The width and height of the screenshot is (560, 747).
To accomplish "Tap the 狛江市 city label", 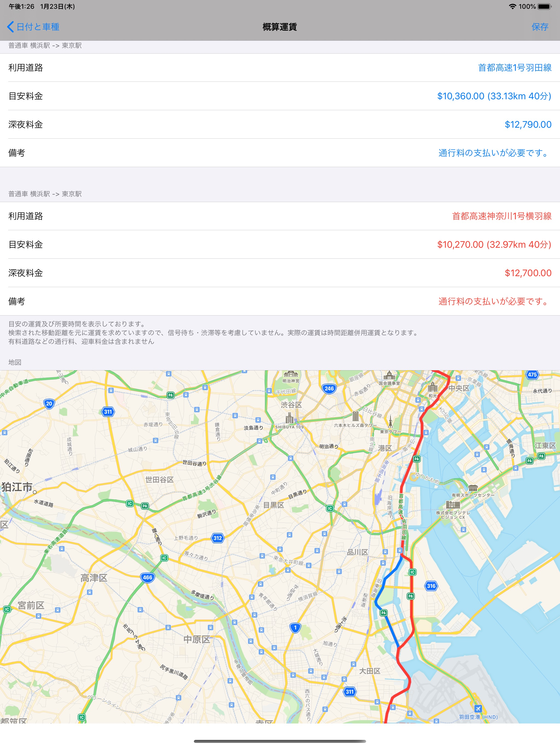I will [17, 487].
